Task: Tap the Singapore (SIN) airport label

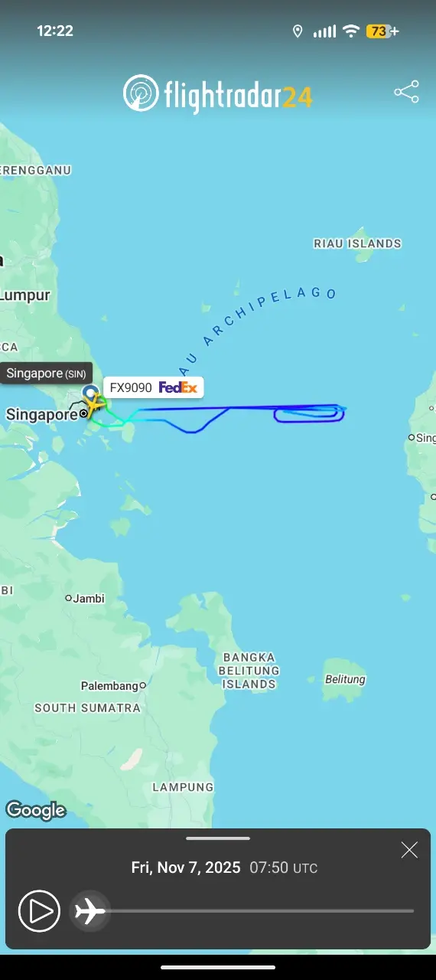Action: coord(46,374)
